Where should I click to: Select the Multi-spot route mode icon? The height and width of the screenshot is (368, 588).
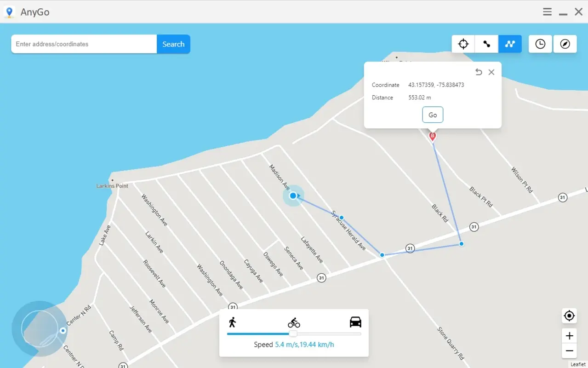[x=510, y=44]
